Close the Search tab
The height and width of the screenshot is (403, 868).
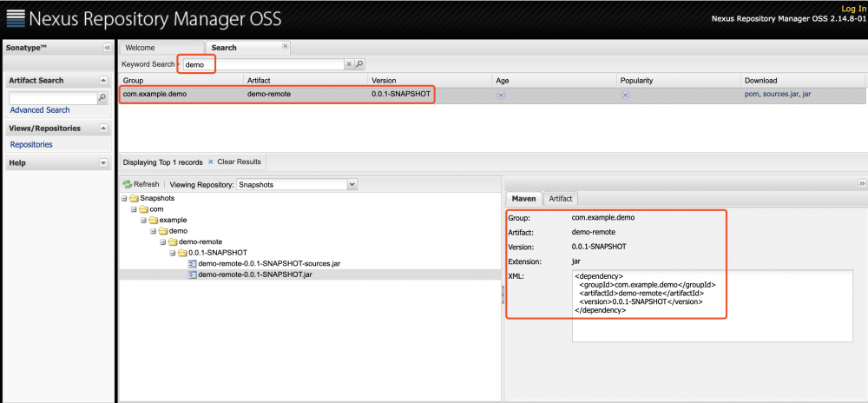pyautogui.click(x=285, y=45)
